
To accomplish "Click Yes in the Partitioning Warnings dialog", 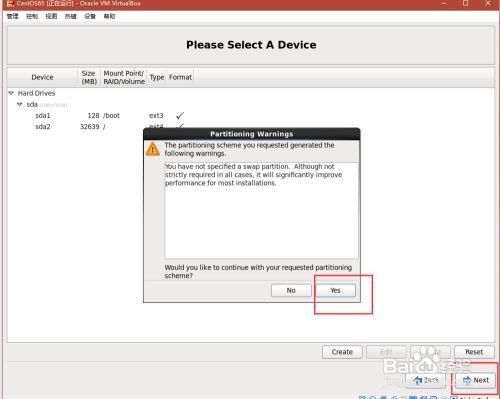I will tap(335, 290).
